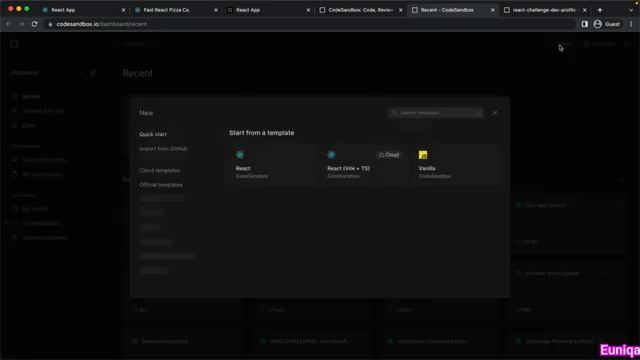Reload the page with the browser refresh icon
640x360 pixels.
[34, 24]
